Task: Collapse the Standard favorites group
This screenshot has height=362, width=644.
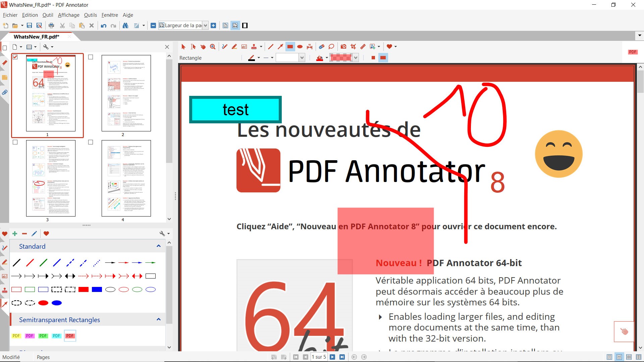Action: click(159, 246)
